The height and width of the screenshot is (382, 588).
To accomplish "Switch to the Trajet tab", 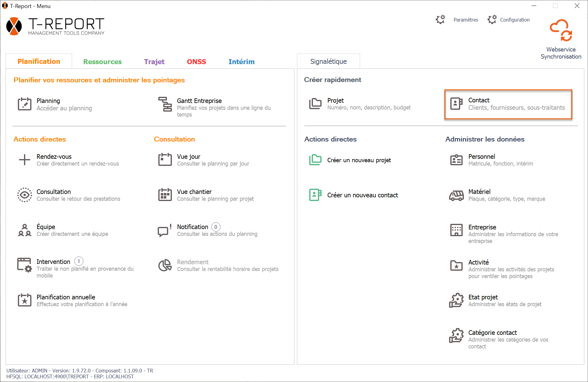I will [154, 62].
